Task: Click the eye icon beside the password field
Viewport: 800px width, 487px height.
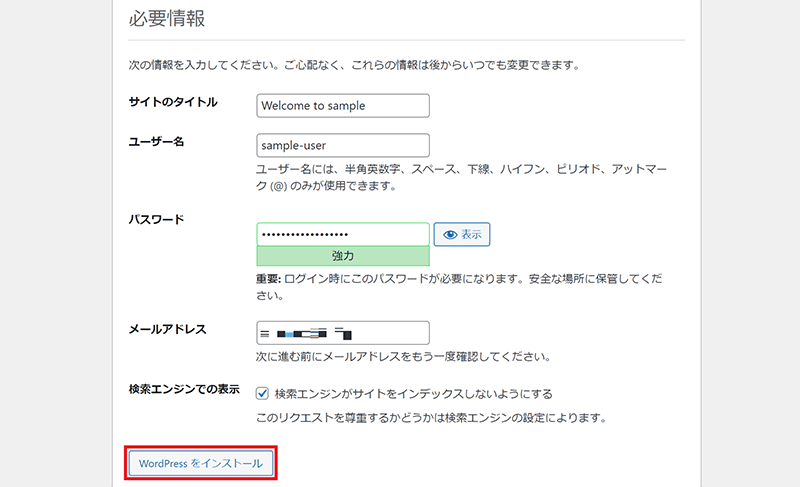Action: (x=449, y=234)
